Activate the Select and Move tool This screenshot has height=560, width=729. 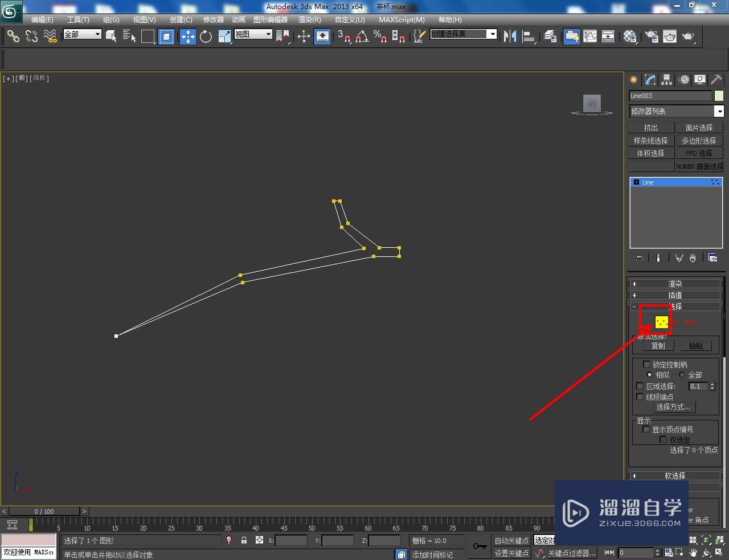[187, 36]
